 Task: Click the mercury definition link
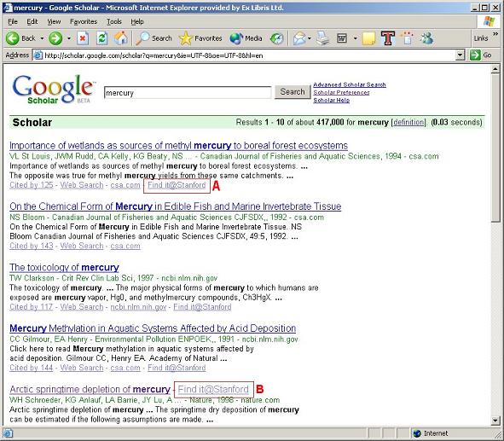pos(408,122)
